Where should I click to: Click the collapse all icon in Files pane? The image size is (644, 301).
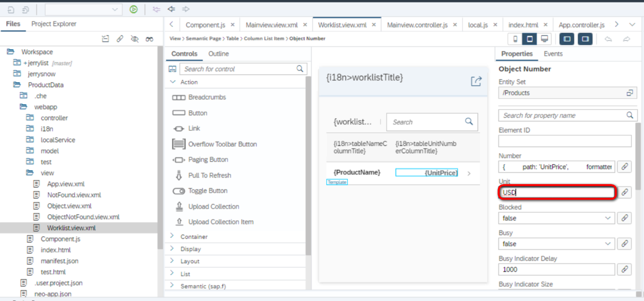[105, 39]
